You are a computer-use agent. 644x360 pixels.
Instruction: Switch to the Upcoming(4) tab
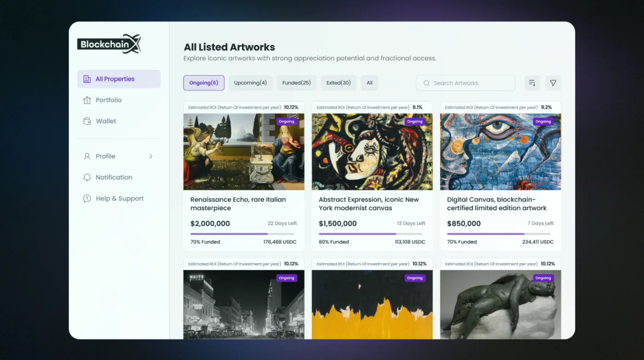point(251,83)
